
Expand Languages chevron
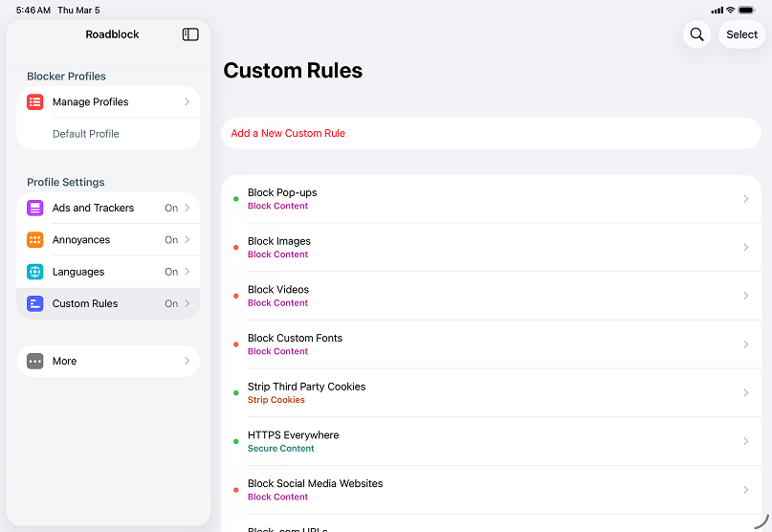click(187, 272)
